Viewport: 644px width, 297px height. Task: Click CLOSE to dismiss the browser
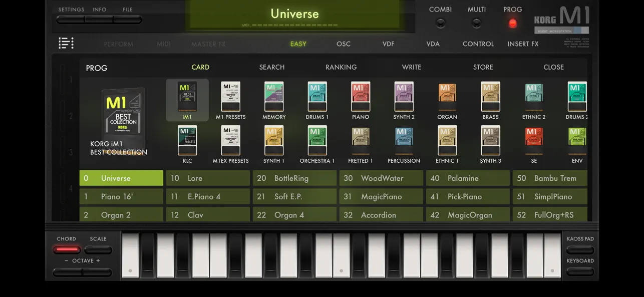(554, 67)
